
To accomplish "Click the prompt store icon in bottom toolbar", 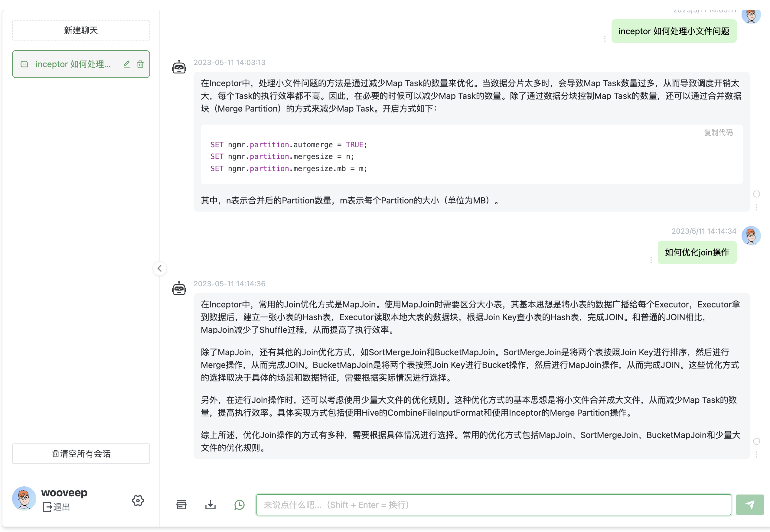I will 181,505.
